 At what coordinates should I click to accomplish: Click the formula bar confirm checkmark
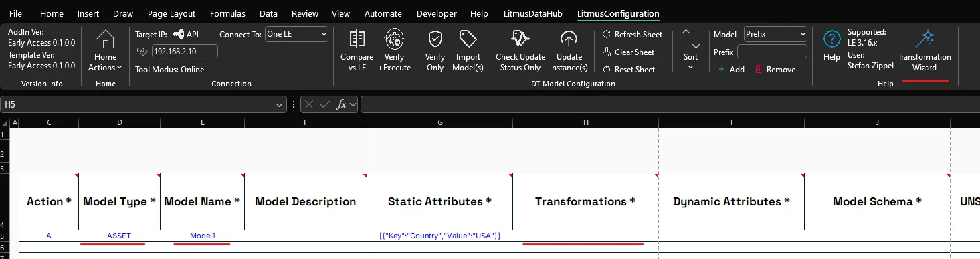(x=325, y=104)
